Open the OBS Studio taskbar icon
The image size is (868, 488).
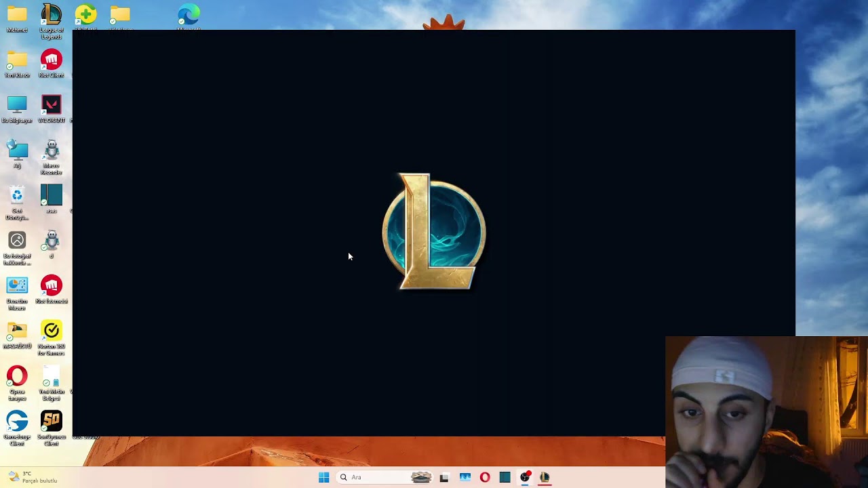pos(525,477)
